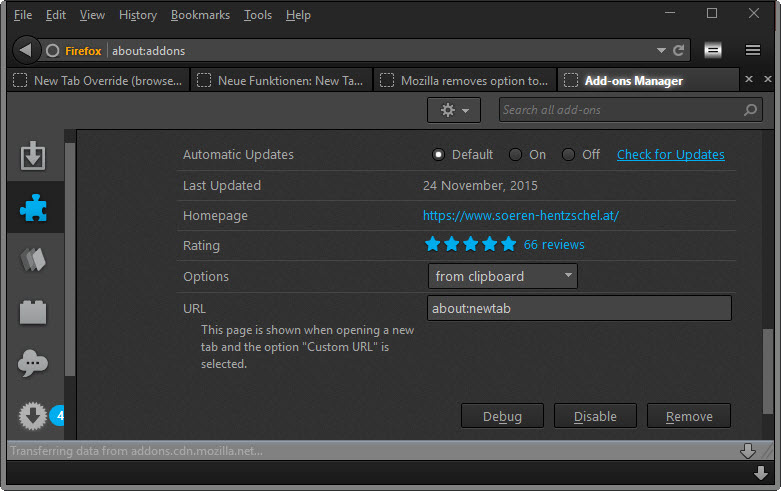781x491 pixels.
Task: Reload the page with the refresh icon
Action: 678,50
